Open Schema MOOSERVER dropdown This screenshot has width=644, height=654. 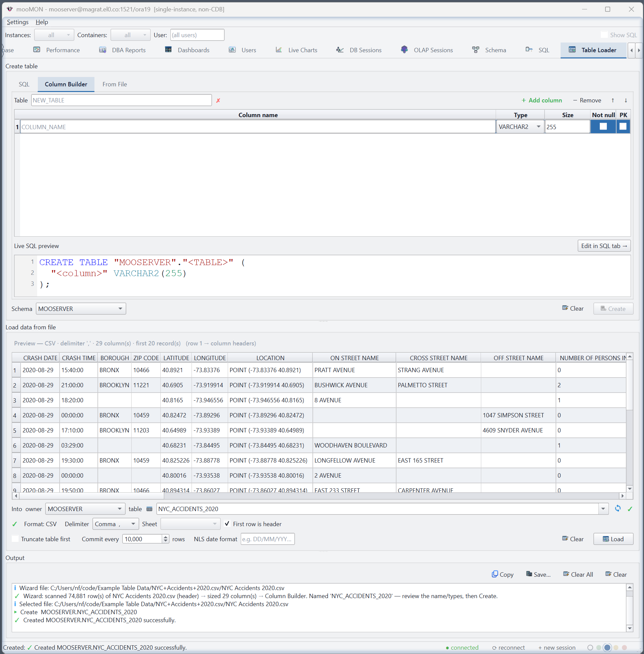[x=81, y=309]
